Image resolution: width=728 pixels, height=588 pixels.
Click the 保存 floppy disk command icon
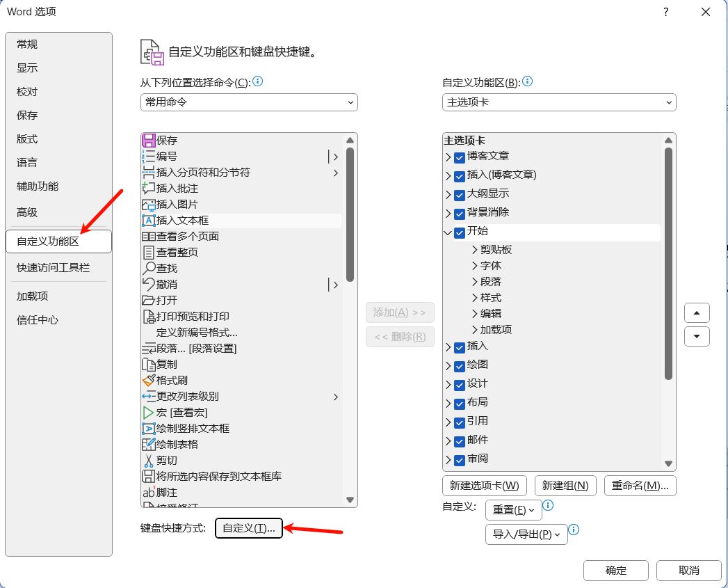coord(148,141)
